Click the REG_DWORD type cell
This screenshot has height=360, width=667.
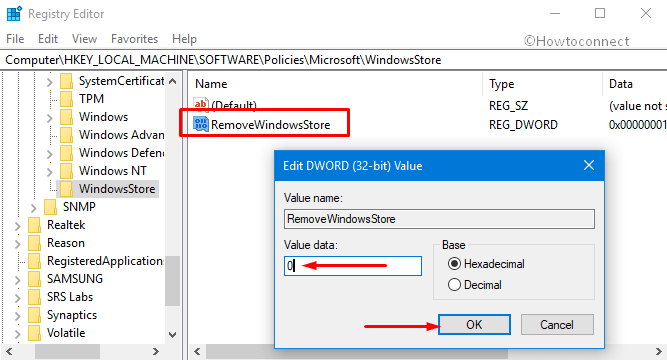(x=523, y=125)
